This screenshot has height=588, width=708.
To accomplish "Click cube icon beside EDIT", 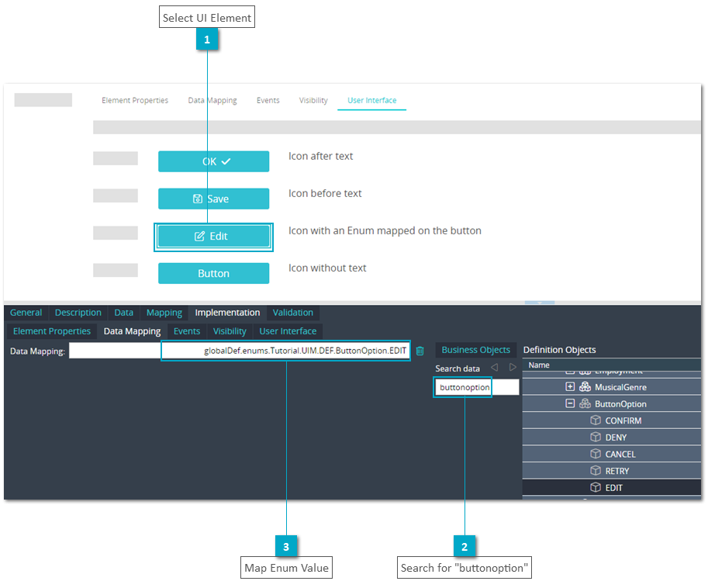I will point(596,487).
